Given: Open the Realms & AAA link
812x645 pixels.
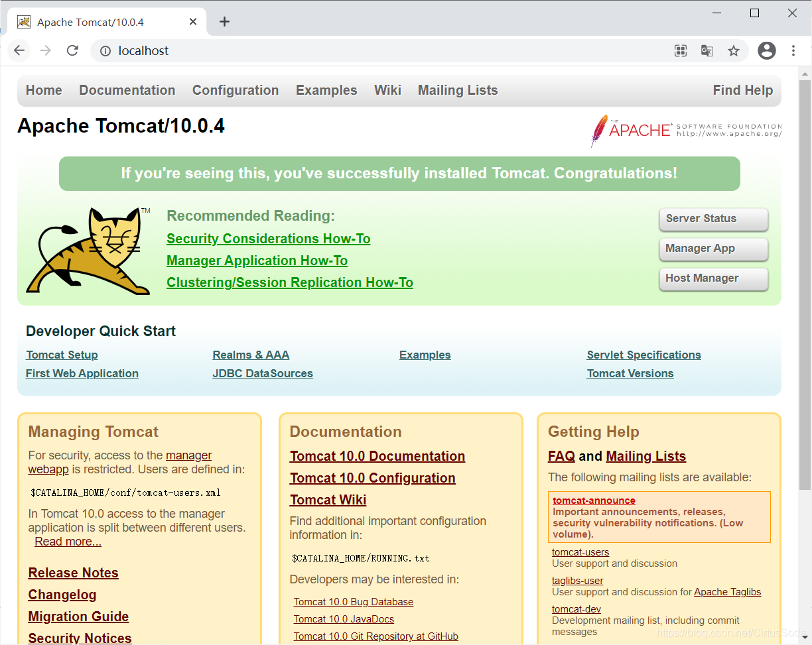Looking at the screenshot, I should click(251, 355).
